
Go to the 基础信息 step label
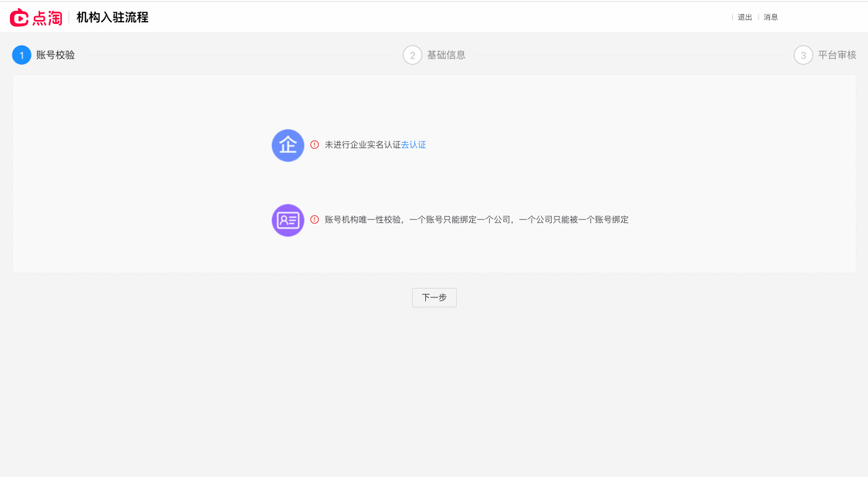tap(446, 55)
